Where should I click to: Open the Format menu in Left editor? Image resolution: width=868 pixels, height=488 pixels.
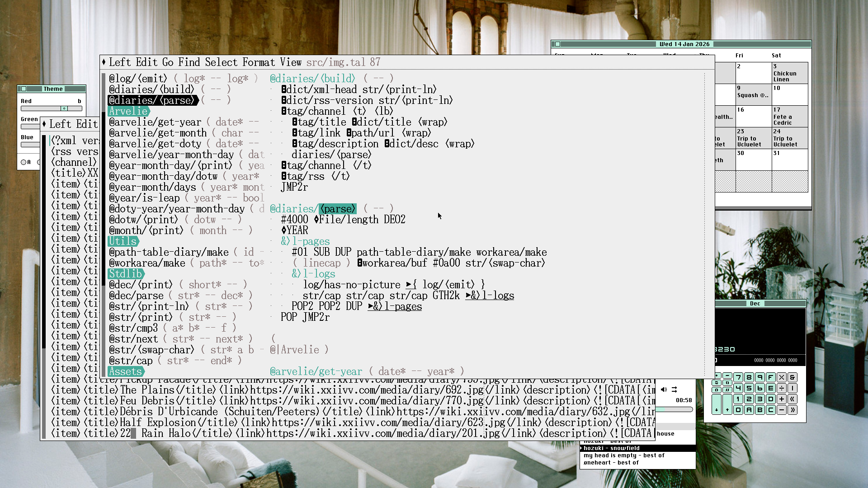coord(258,62)
